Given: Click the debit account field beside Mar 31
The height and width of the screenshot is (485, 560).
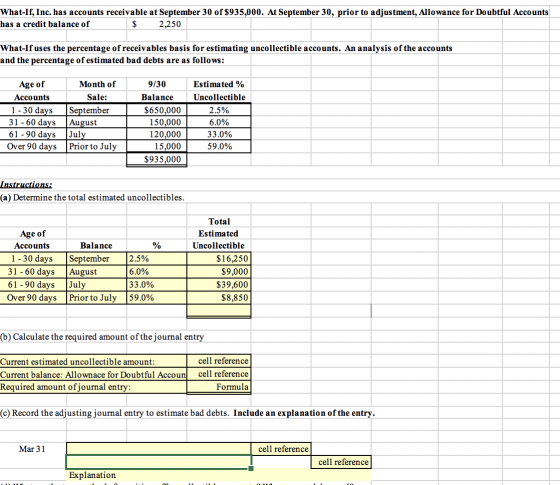Looking at the screenshot, I should [159, 449].
